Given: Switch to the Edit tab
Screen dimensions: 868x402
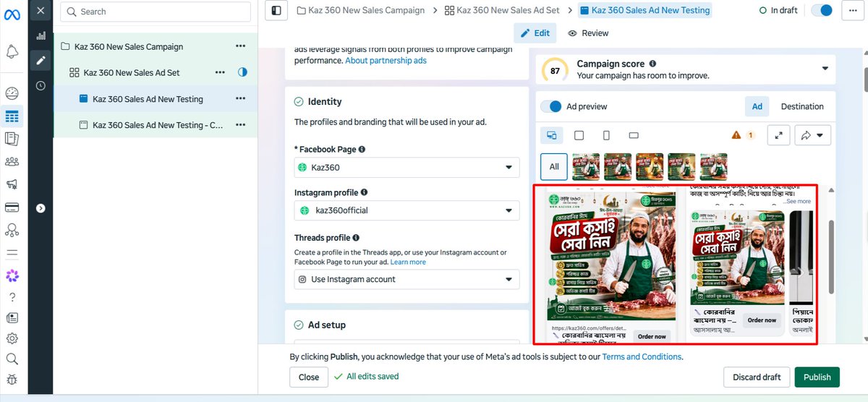Looking at the screenshot, I should pyautogui.click(x=535, y=33).
